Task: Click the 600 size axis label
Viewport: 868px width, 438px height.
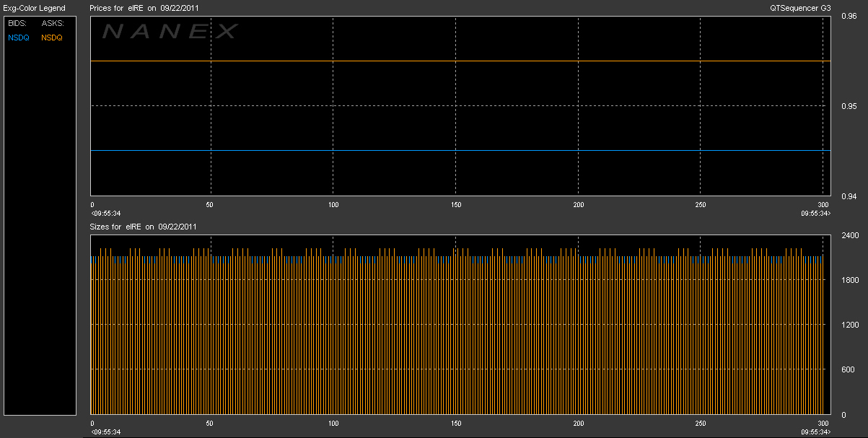Action: click(x=846, y=369)
